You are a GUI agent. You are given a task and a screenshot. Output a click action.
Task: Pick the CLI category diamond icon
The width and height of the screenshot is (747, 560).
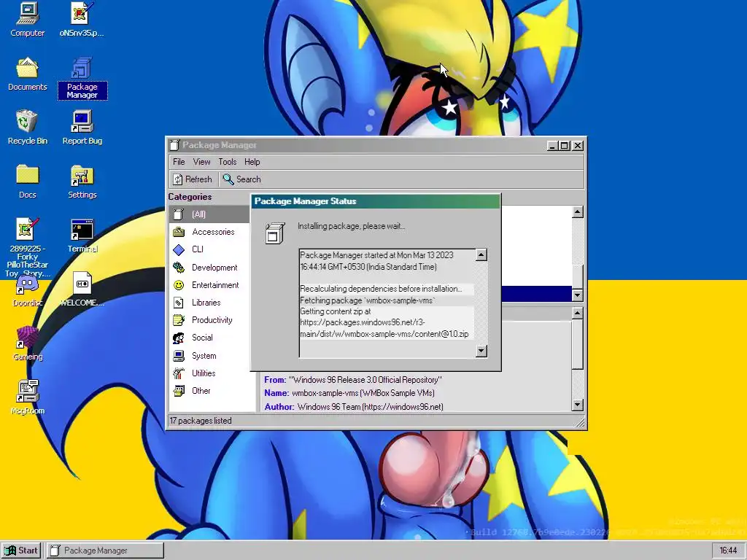pos(179,249)
